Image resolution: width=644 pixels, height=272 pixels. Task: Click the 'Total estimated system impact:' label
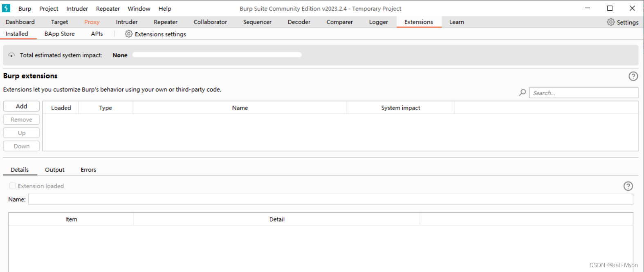click(x=61, y=55)
